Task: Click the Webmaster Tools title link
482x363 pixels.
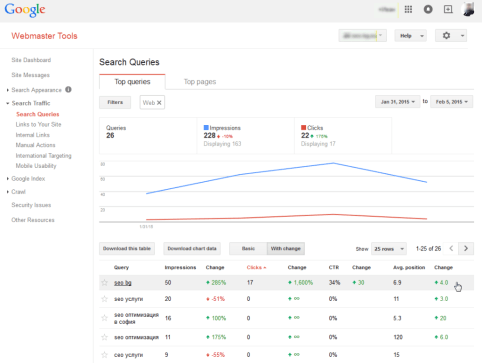Action: [x=44, y=36]
